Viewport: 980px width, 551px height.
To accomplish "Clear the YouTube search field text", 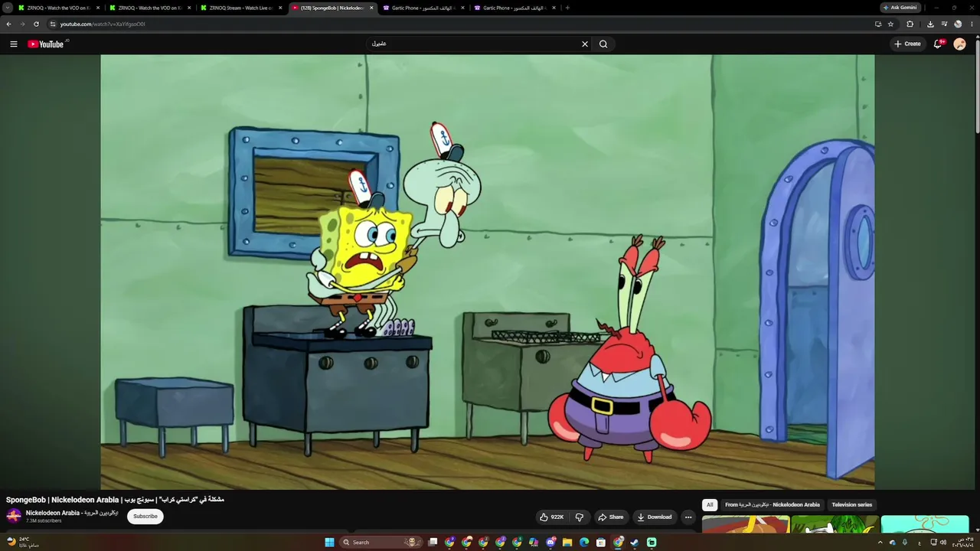I will point(585,44).
